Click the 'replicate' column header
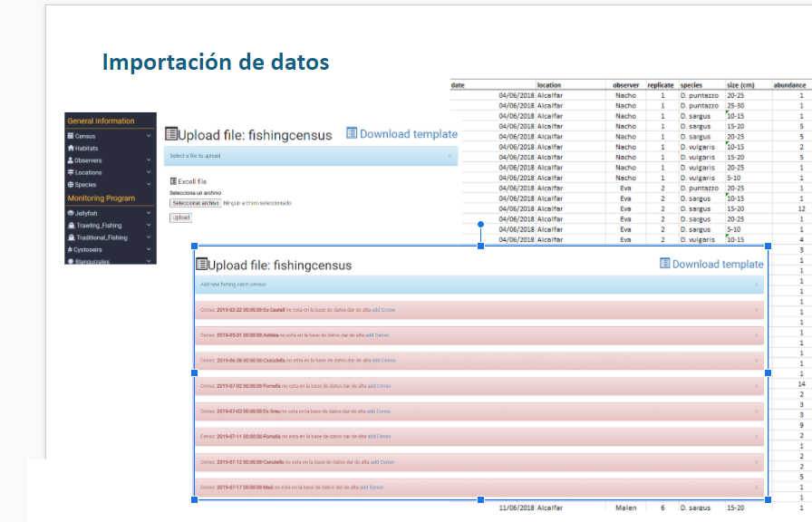The width and height of the screenshot is (812, 522). (661, 85)
